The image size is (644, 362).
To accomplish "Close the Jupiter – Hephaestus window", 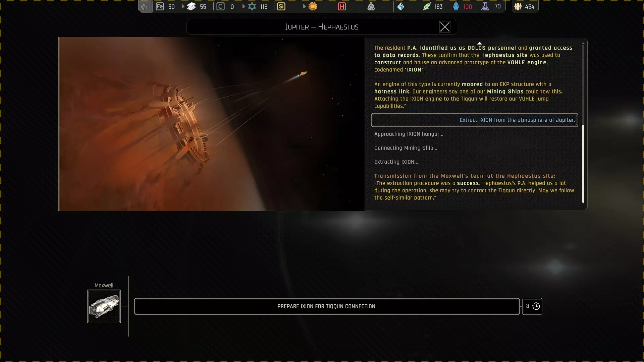I will 444,27.
